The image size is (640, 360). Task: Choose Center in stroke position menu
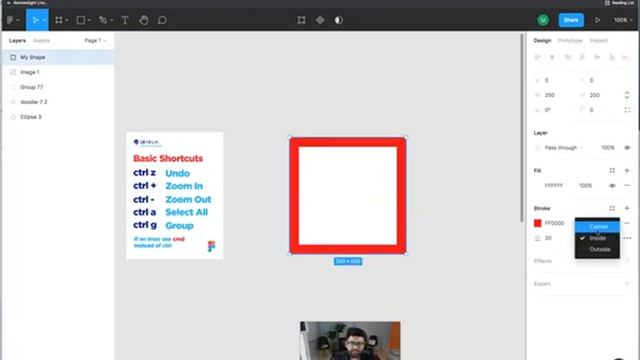pos(597,227)
